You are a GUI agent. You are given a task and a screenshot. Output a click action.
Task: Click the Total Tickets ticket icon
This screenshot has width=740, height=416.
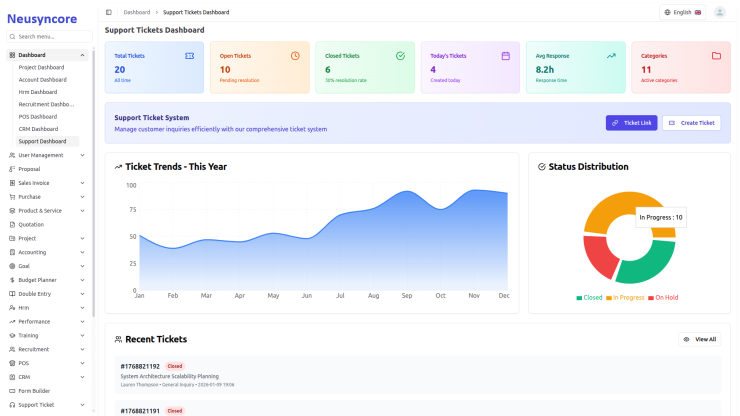click(189, 56)
